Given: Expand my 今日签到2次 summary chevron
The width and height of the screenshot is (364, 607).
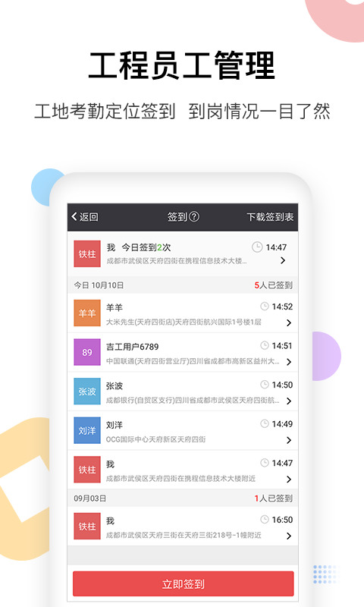Looking at the screenshot, I should point(283,260).
